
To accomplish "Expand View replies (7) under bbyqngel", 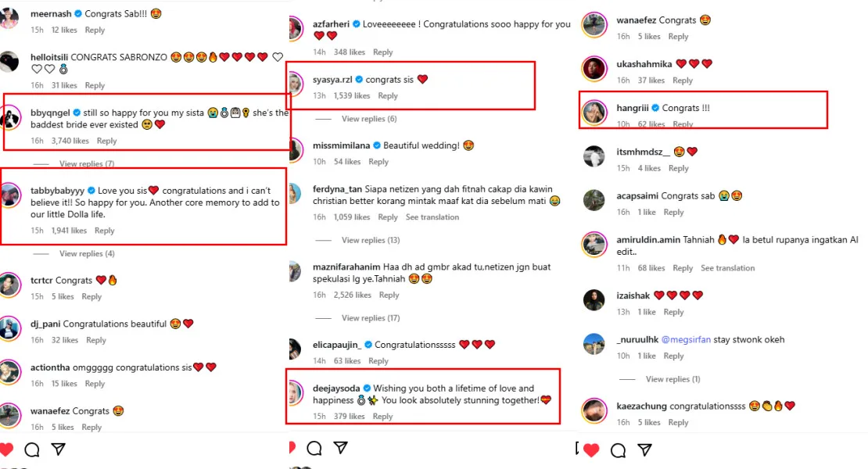I will [x=86, y=164].
